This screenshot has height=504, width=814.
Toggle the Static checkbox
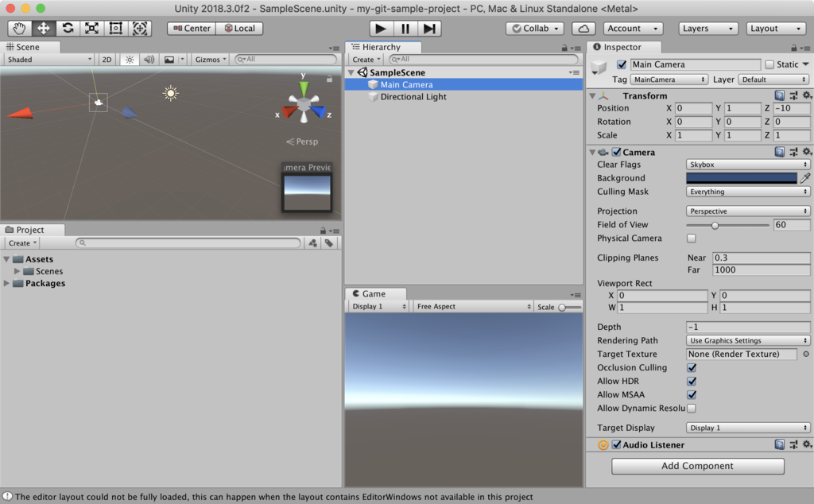[769, 64]
